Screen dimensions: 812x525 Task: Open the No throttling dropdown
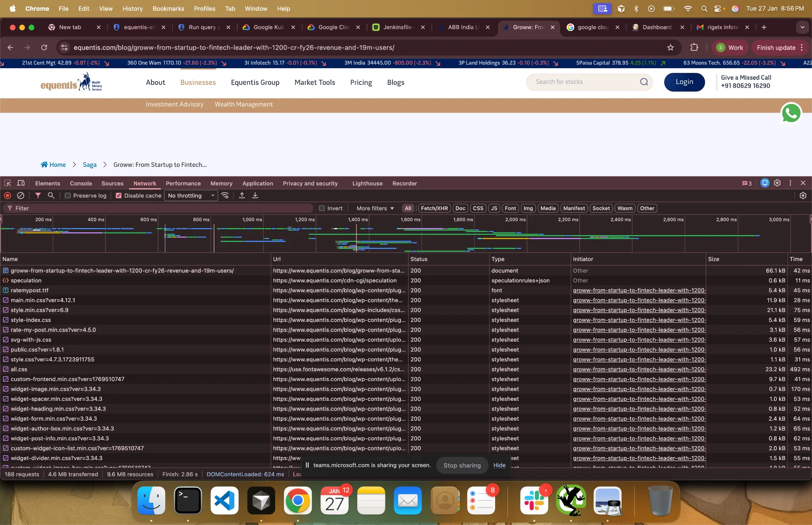tap(191, 195)
